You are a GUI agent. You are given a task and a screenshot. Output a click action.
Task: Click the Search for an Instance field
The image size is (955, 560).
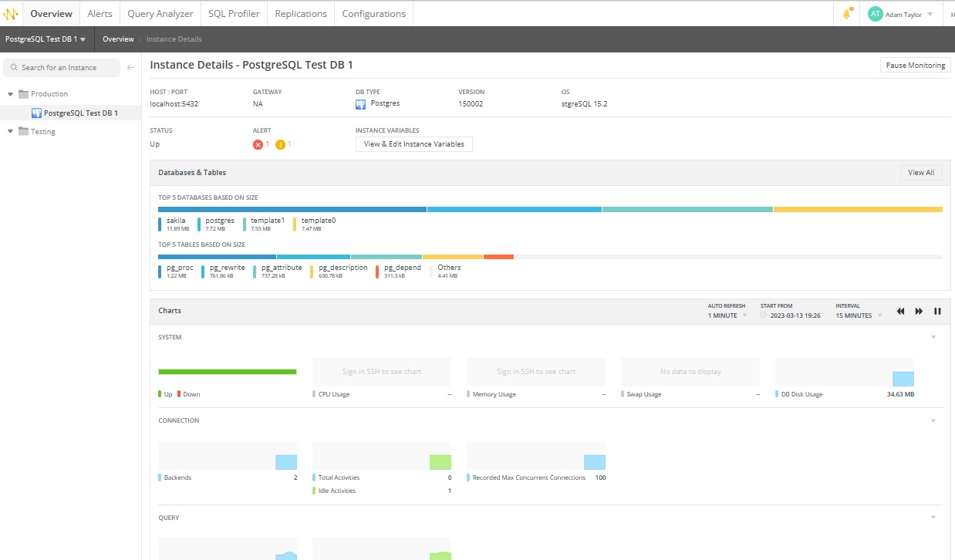click(x=62, y=68)
